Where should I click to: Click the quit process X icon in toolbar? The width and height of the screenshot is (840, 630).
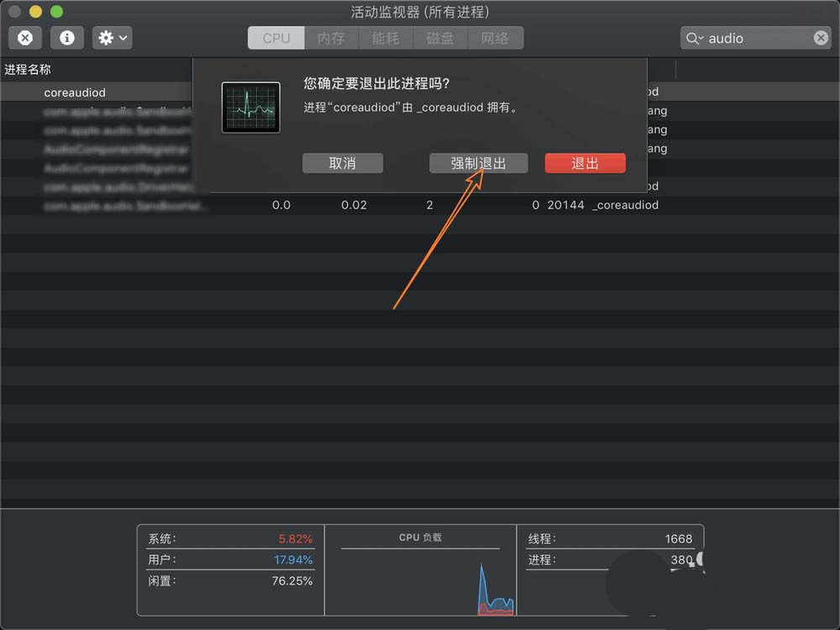[x=25, y=37]
